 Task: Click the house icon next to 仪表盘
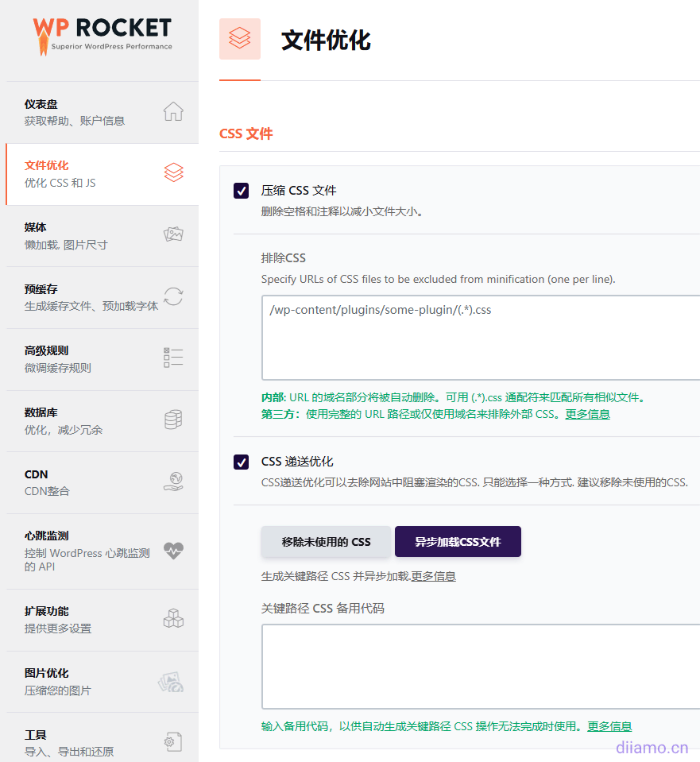coord(173,112)
